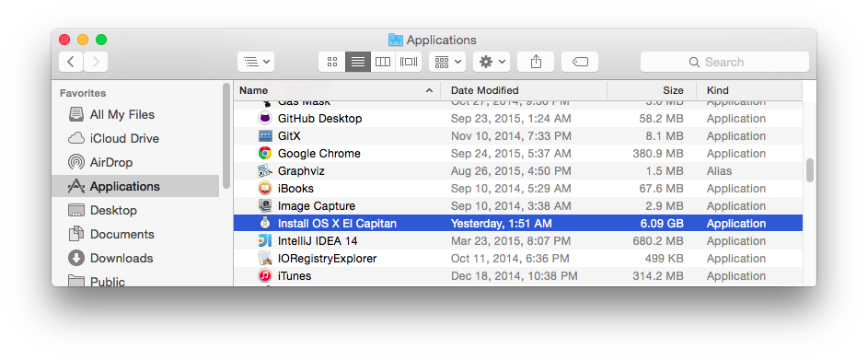Select the GitHub Desktop icon
This screenshot has width=868, height=360.
click(265, 119)
